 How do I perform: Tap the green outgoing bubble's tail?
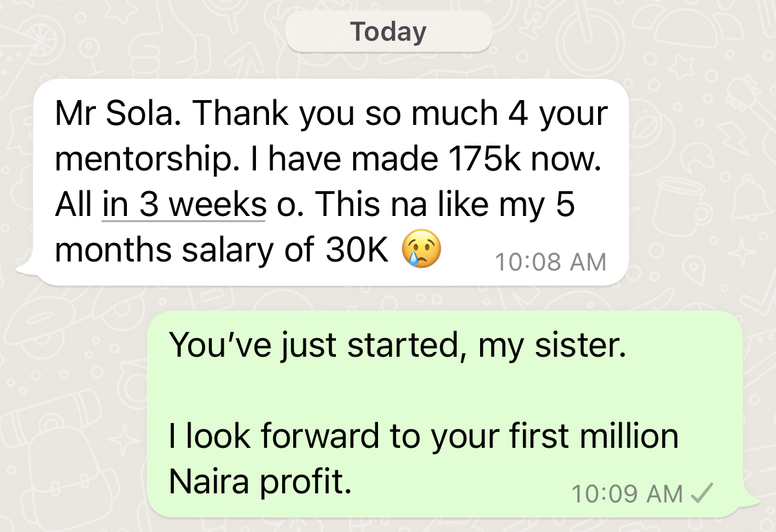click(x=750, y=501)
